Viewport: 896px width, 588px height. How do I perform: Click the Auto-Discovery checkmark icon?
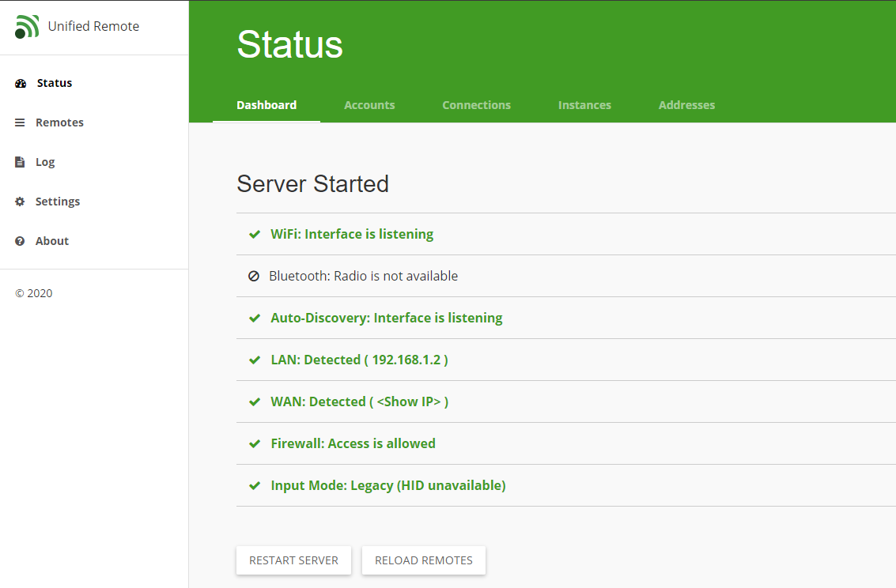pyautogui.click(x=255, y=318)
